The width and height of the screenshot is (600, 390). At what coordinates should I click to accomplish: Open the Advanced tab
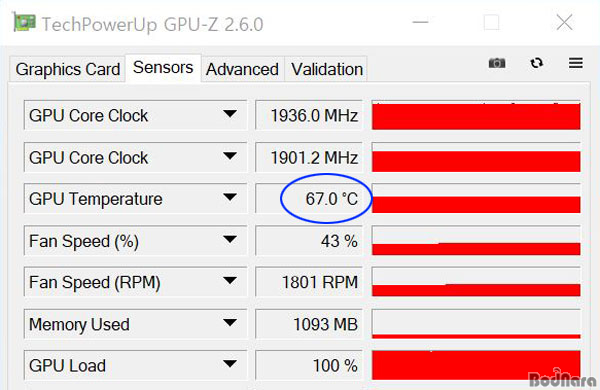tap(242, 69)
